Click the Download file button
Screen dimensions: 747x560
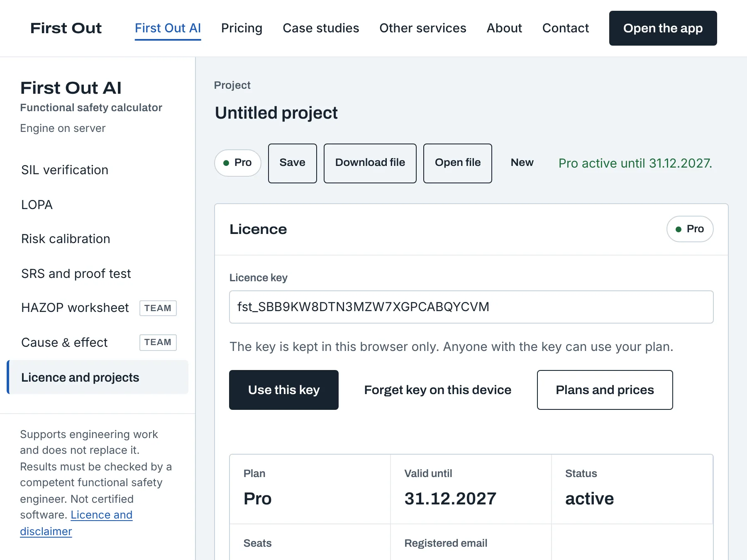point(370,163)
